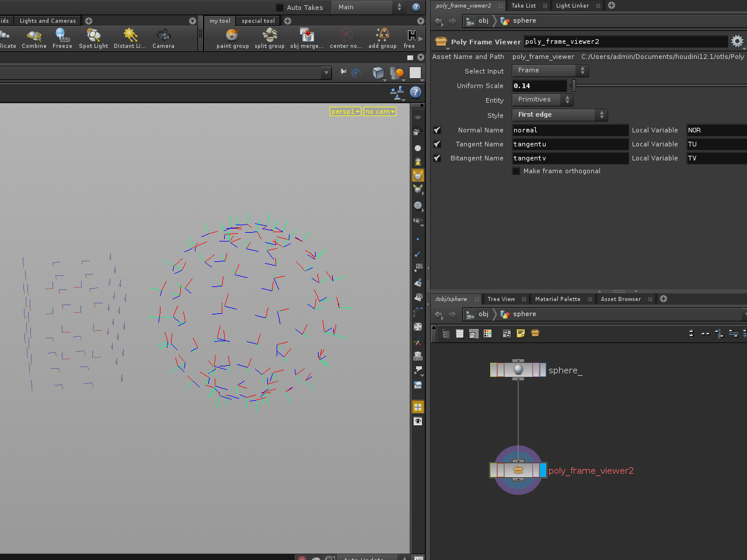Open the persp1 viewport menu
The height and width of the screenshot is (560, 747).
pyautogui.click(x=345, y=111)
